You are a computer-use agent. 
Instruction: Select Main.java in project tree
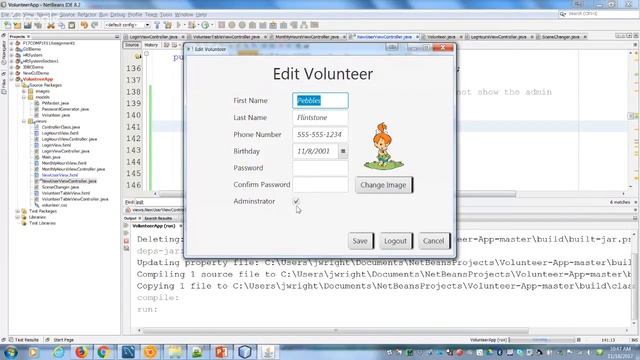51,157
